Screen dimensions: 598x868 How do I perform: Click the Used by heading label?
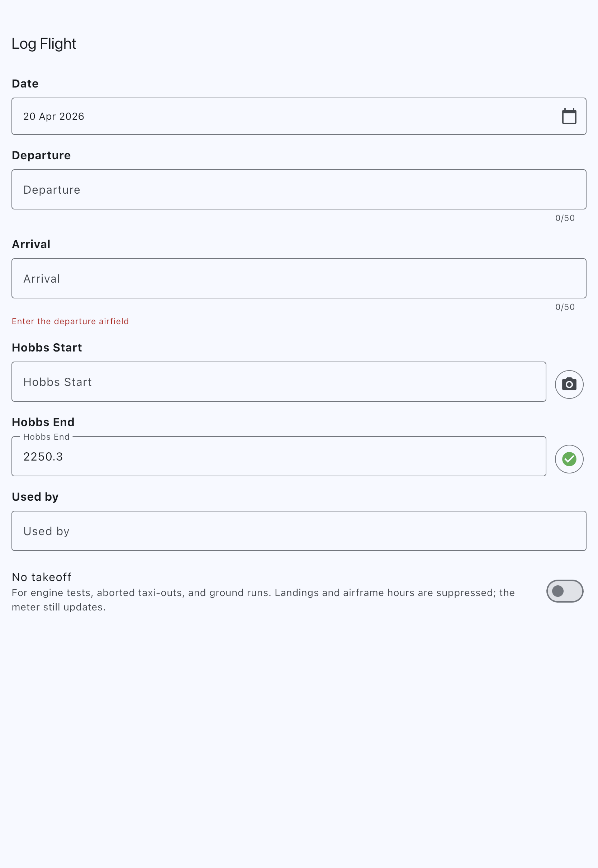pos(35,496)
